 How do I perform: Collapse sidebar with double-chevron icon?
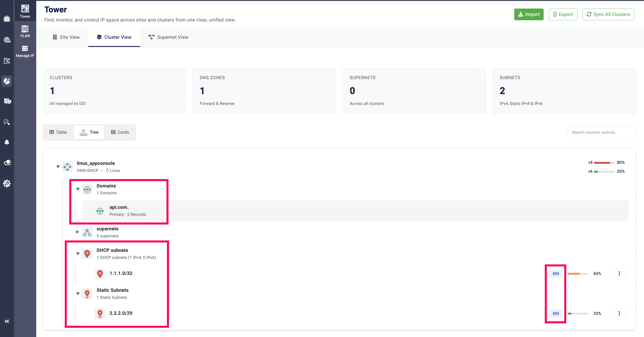click(7, 321)
